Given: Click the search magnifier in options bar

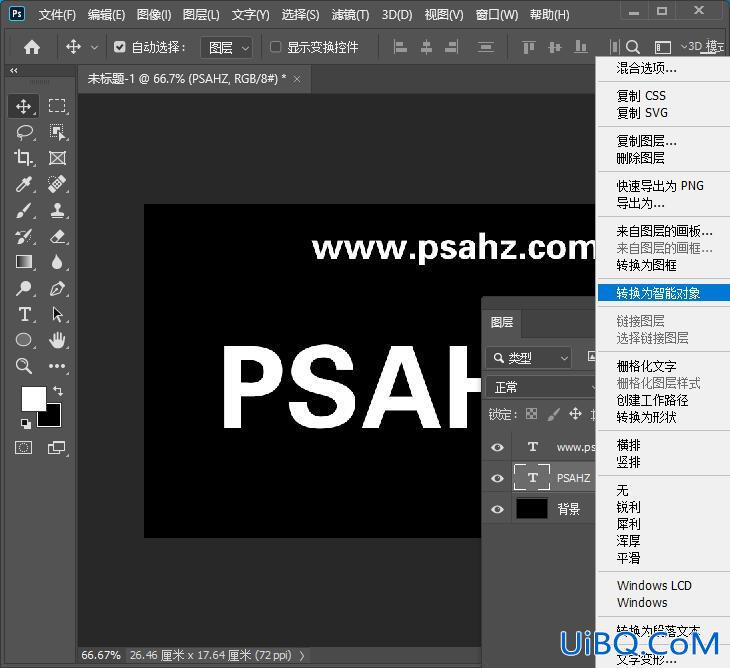Looking at the screenshot, I should [632, 47].
